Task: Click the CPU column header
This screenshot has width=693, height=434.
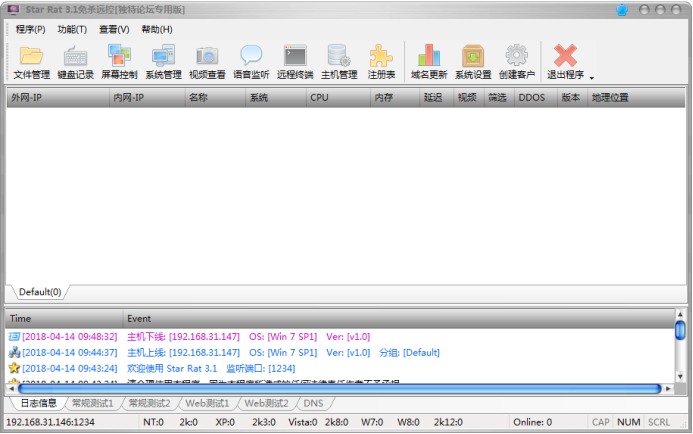Action: click(338, 97)
